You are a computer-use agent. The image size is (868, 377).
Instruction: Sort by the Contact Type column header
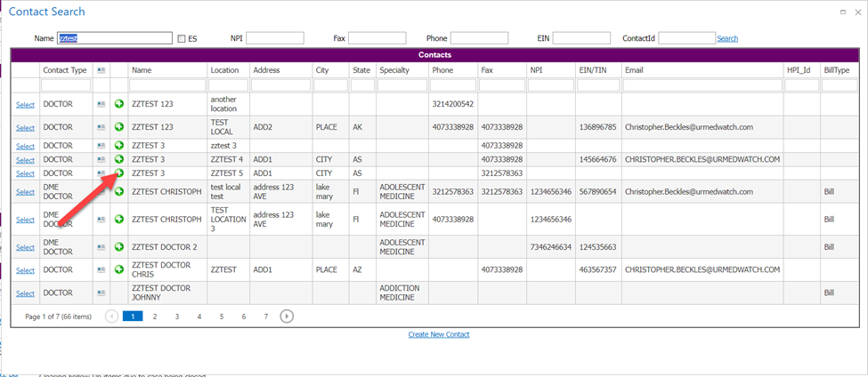tap(65, 69)
